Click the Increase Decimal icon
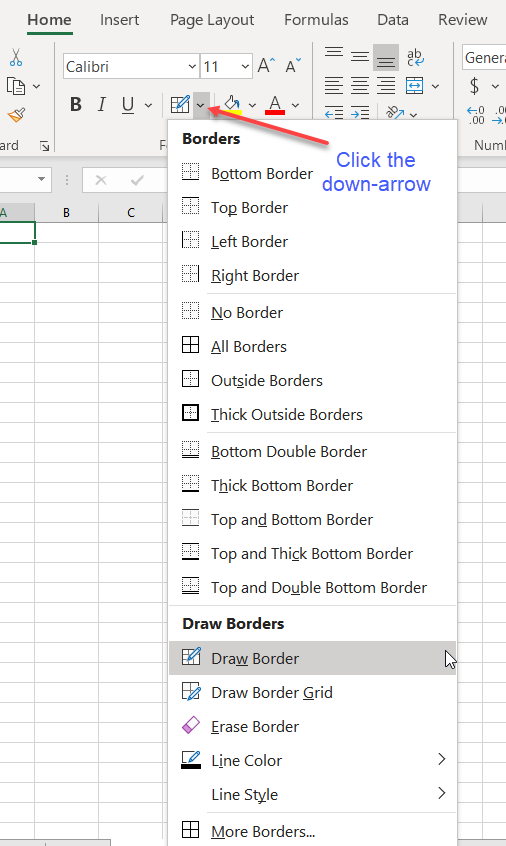Viewport: 506px width, 846px height. 476,115
